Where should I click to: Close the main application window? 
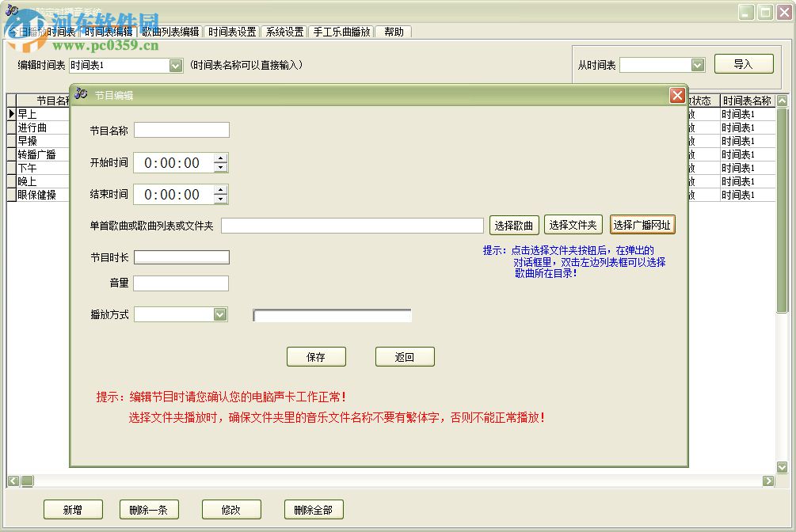point(784,12)
